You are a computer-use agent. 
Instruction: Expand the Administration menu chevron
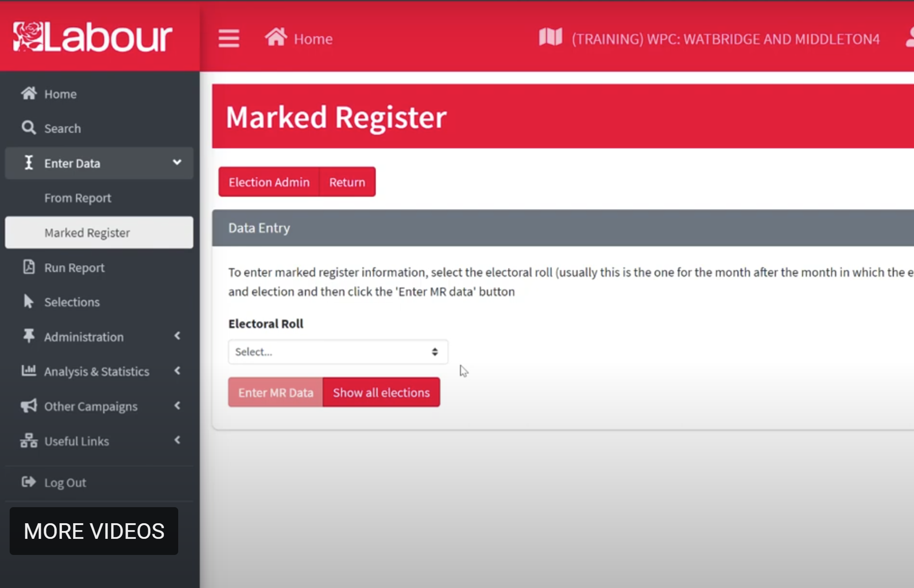click(x=177, y=336)
